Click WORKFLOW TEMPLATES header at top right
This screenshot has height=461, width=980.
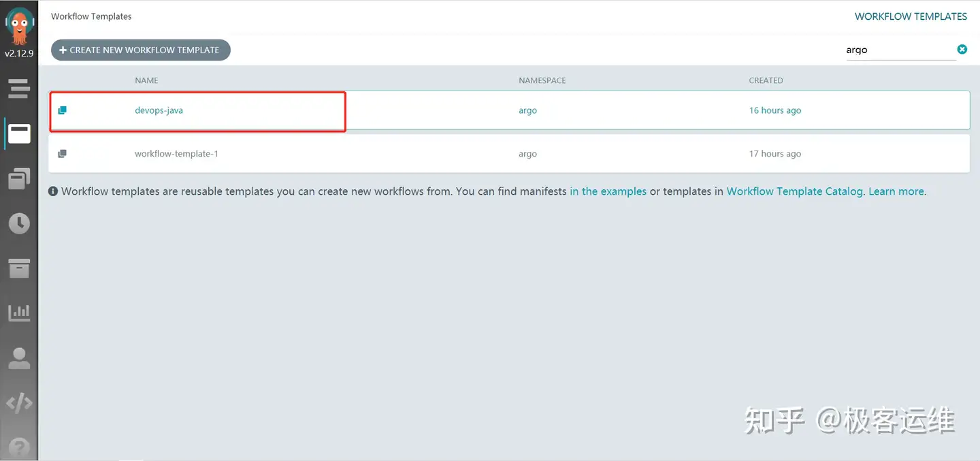pyautogui.click(x=911, y=16)
